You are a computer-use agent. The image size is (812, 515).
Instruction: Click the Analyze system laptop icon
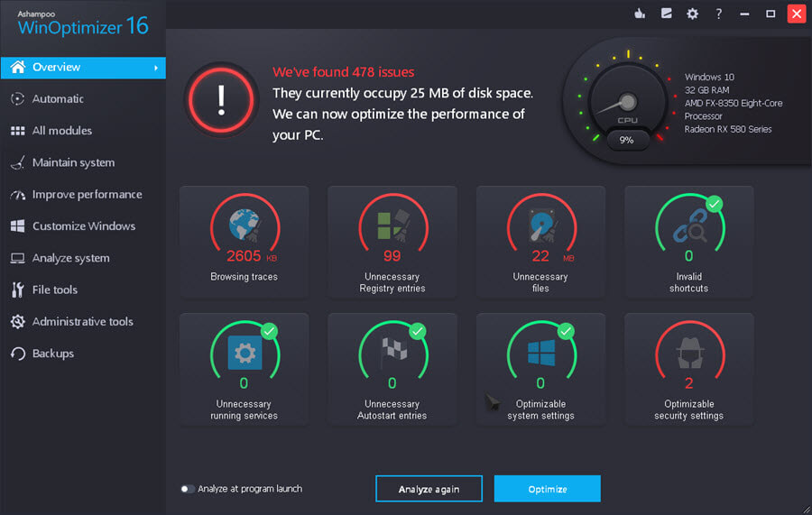click(x=18, y=258)
